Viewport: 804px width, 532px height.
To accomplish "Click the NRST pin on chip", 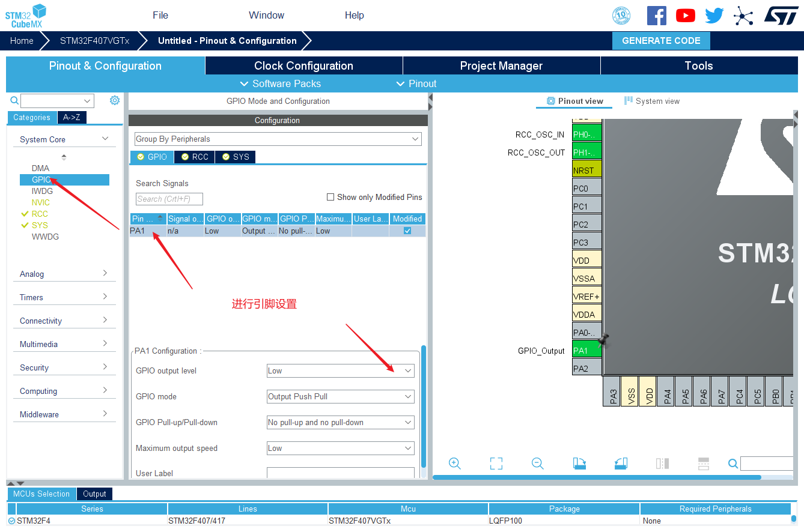I will coord(587,170).
